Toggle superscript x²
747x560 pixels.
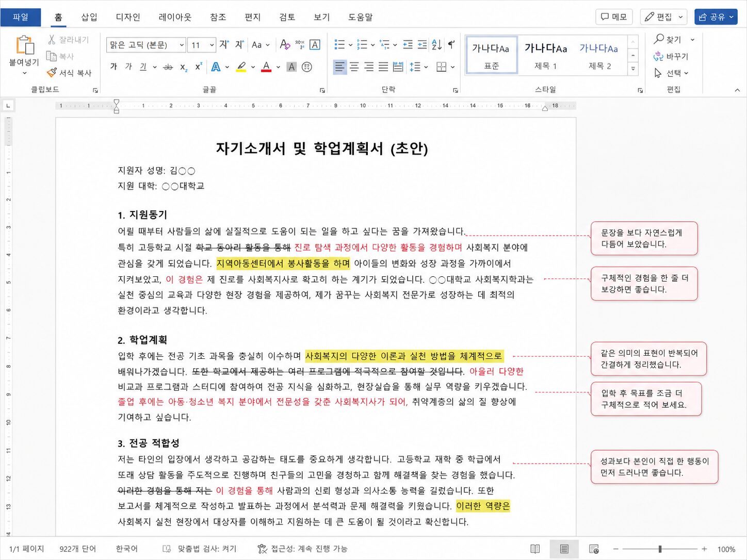[x=199, y=67]
